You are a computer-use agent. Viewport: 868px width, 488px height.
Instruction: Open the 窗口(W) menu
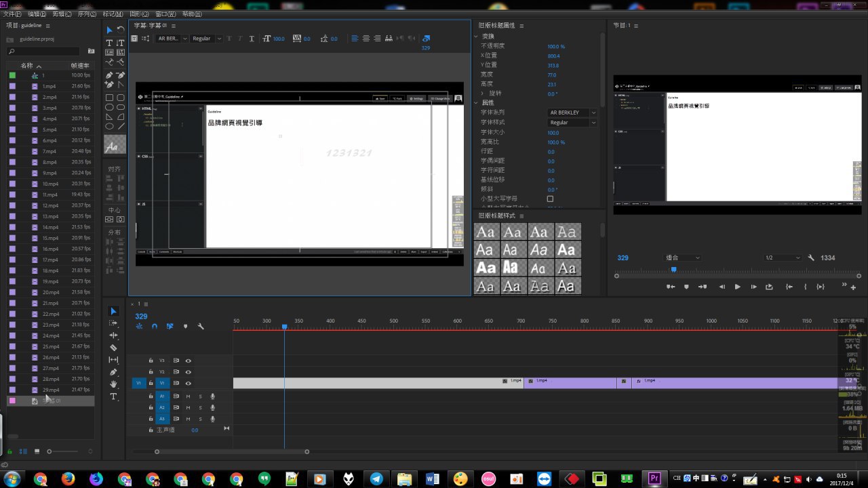pyautogui.click(x=166, y=14)
